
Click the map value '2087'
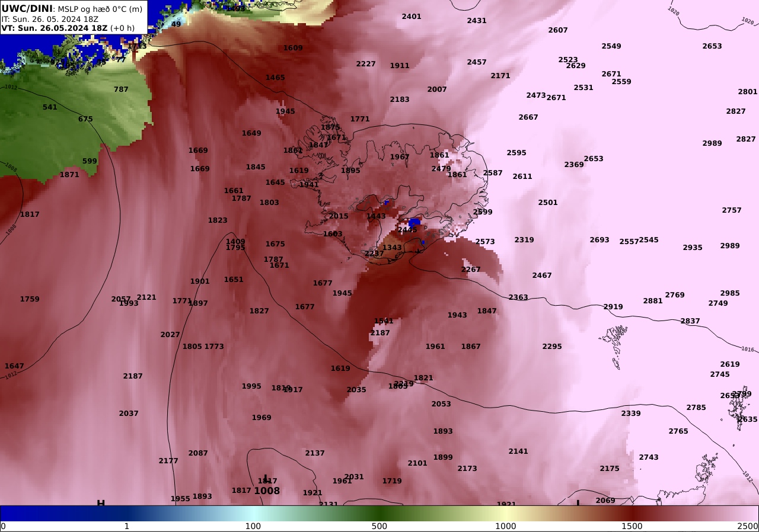tap(198, 453)
